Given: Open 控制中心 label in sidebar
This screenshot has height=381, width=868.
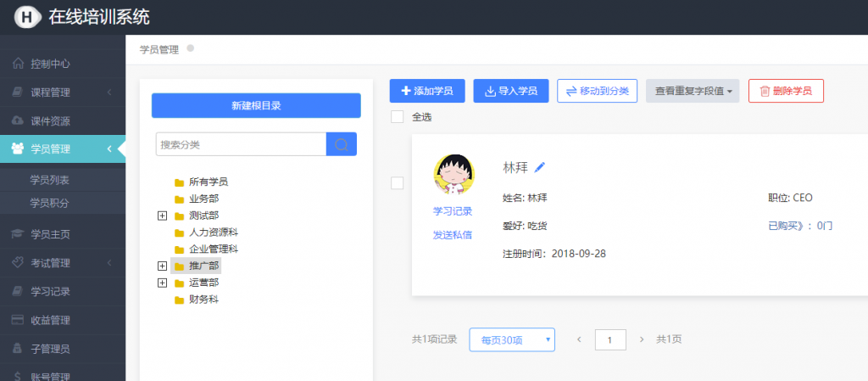Looking at the screenshot, I should pyautogui.click(x=50, y=64).
